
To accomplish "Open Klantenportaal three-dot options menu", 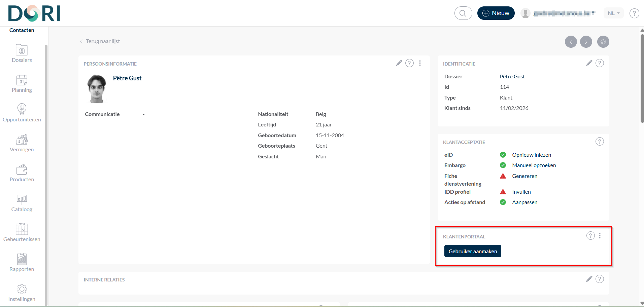I will point(600,236).
